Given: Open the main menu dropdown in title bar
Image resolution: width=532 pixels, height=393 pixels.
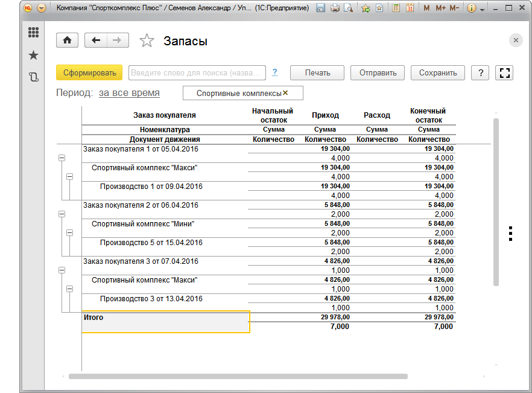Looking at the screenshot, I should (x=42, y=8).
